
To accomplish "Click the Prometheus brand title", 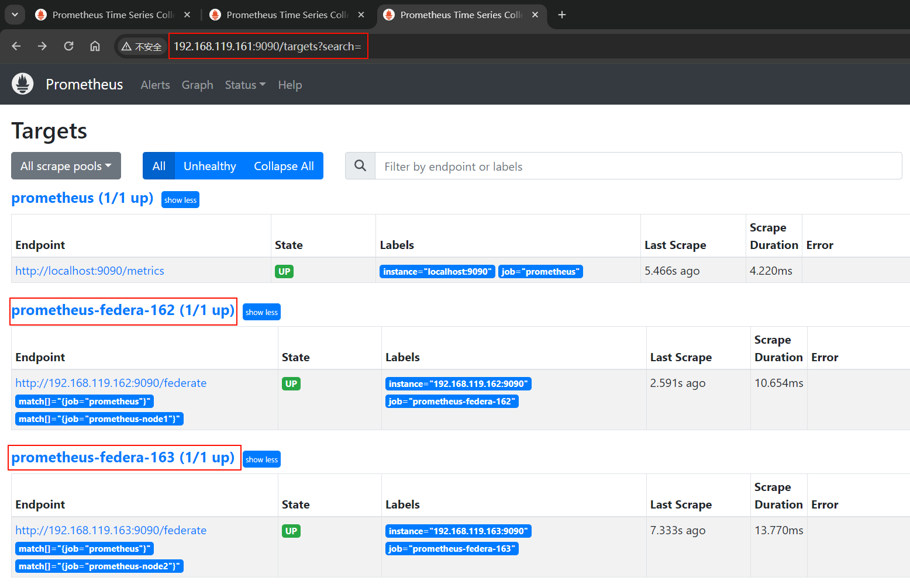I will 84,84.
